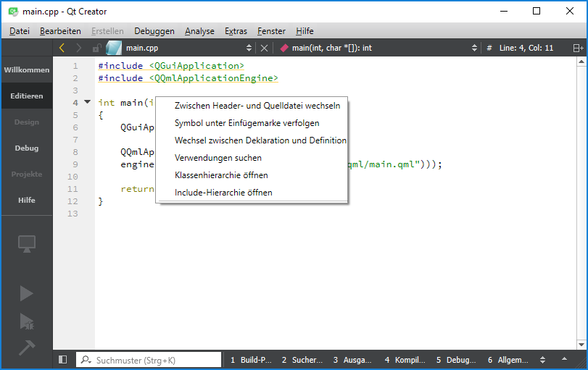588x370 pixels.
Task: Click the start debugging run icon
Action: coord(27,321)
